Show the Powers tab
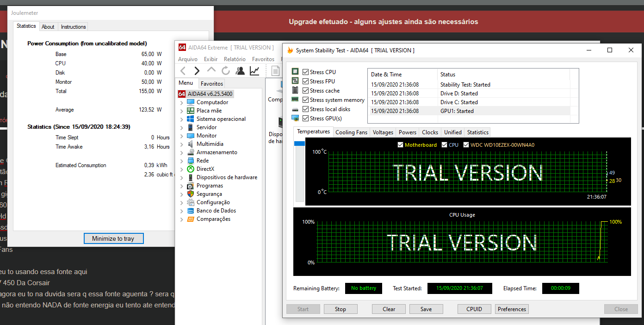The width and height of the screenshot is (644, 325). [x=408, y=132]
